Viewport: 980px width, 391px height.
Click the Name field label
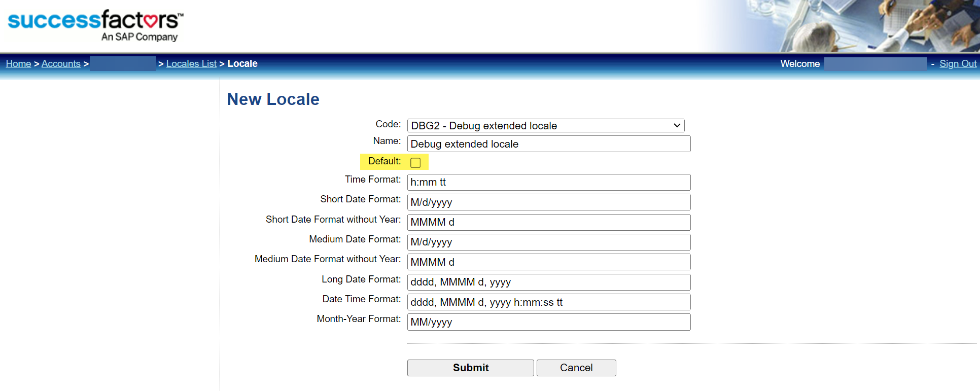(x=387, y=141)
